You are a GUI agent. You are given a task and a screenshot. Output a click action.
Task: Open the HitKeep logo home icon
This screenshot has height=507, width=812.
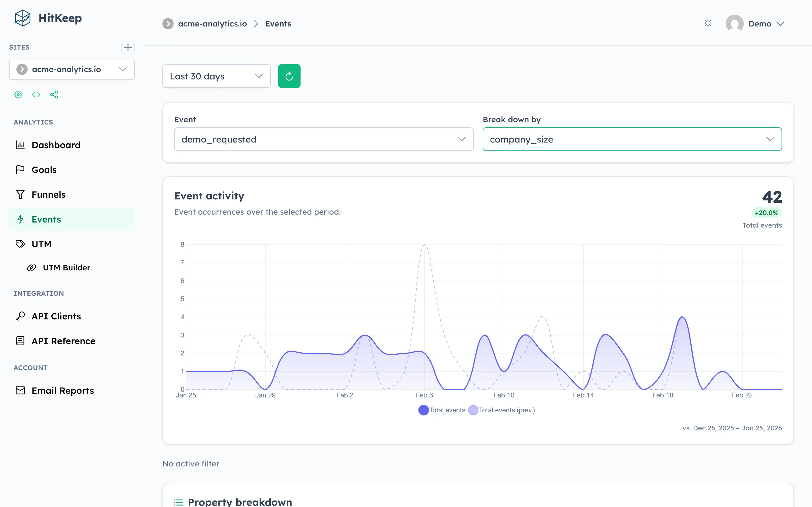22,18
